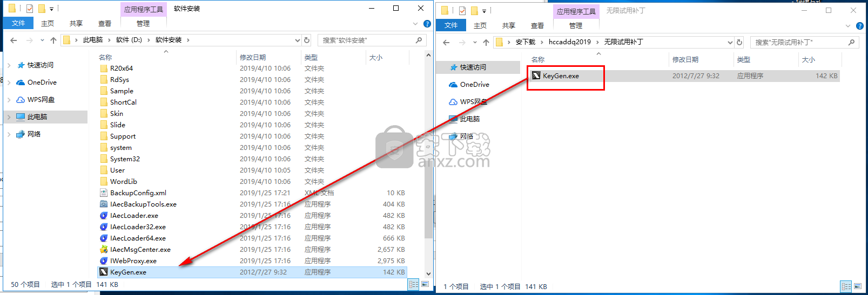868x295 pixels.
Task: Click hccaddq2019 breadcrumb in right window
Action: [x=570, y=42]
